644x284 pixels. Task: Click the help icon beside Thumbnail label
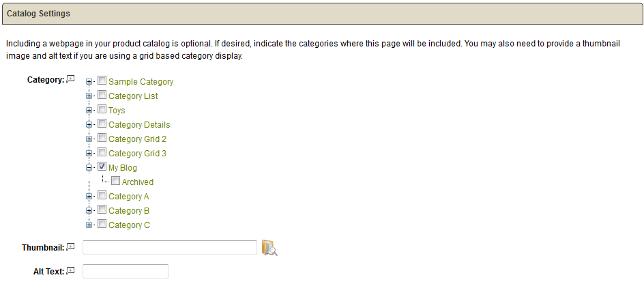71,247
